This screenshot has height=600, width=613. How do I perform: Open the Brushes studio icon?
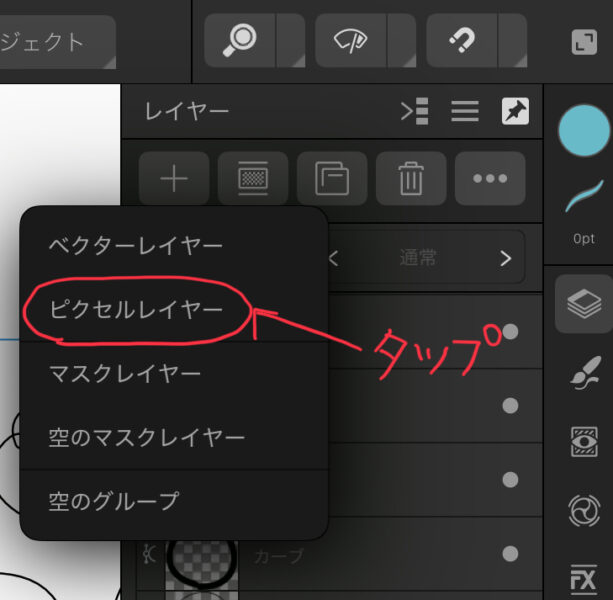(x=583, y=374)
